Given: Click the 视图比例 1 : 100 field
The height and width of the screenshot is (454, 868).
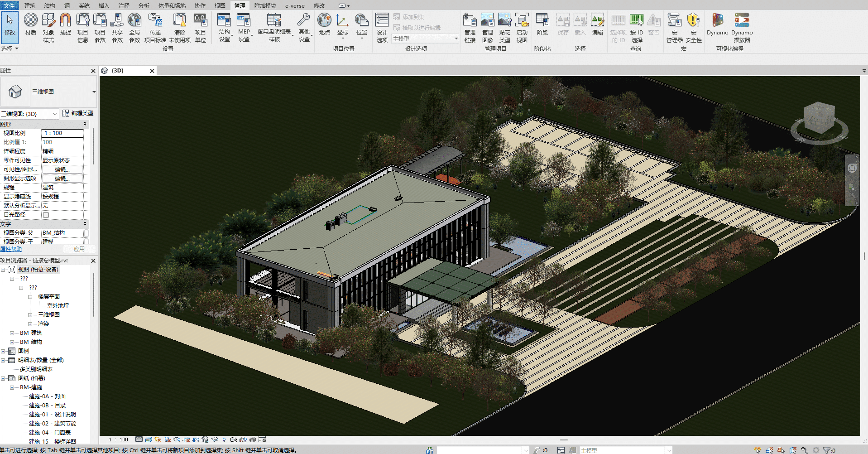Looking at the screenshot, I should coord(62,133).
